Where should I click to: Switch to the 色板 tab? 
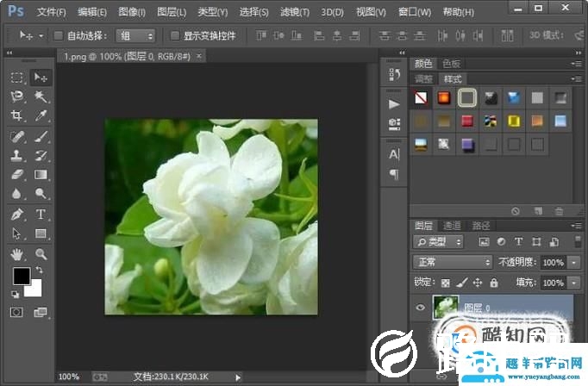click(x=451, y=64)
